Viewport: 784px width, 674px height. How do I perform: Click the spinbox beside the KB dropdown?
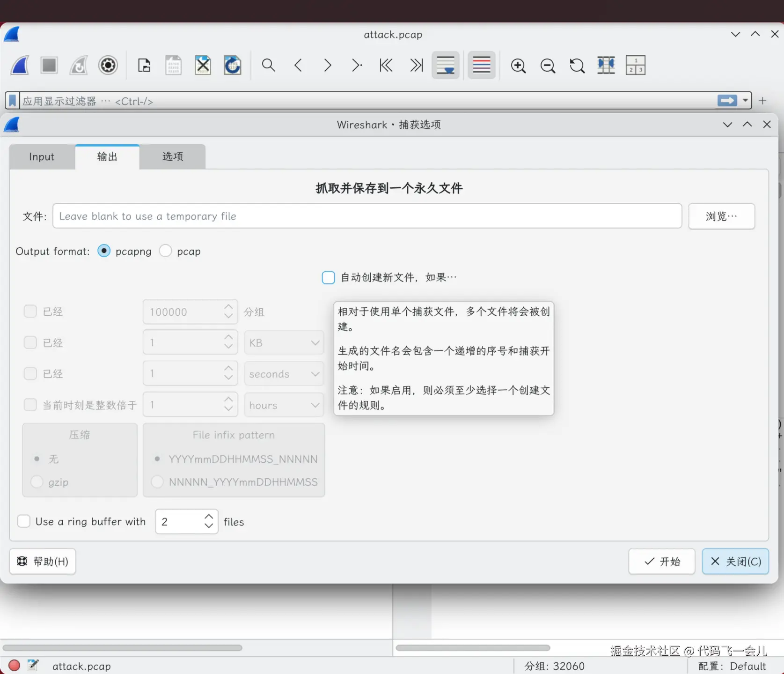pos(190,342)
